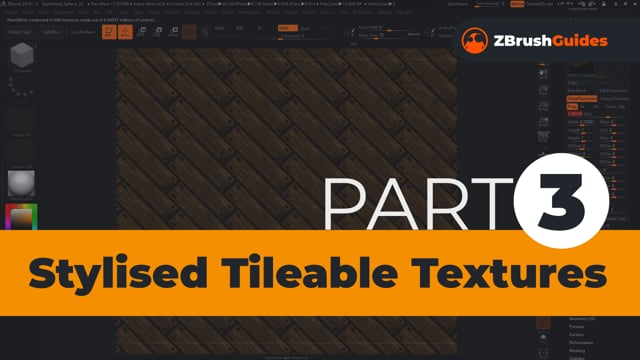Click the Dynamic label next to Draw Size
This screenshot has height=360, width=640.
(414, 35)
